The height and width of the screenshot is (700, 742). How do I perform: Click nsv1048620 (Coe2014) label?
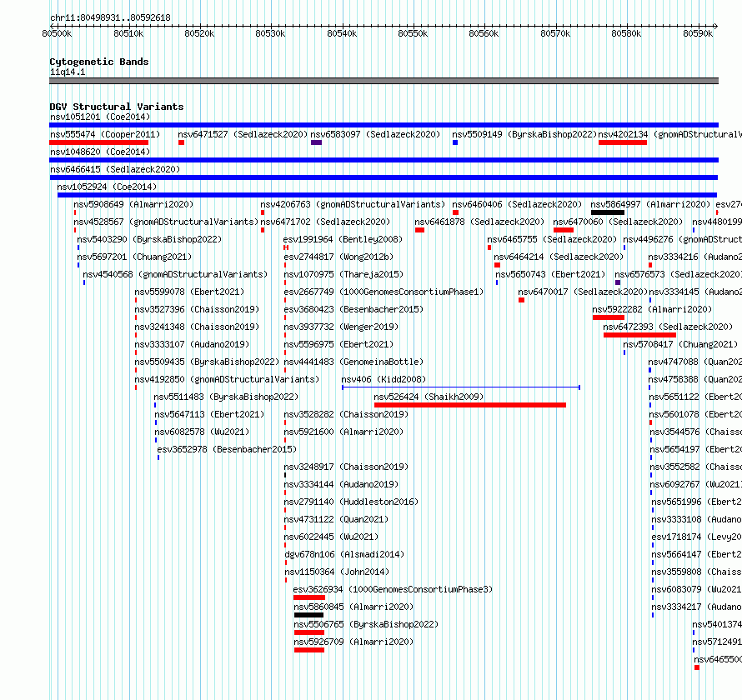[x=100, y=152]
